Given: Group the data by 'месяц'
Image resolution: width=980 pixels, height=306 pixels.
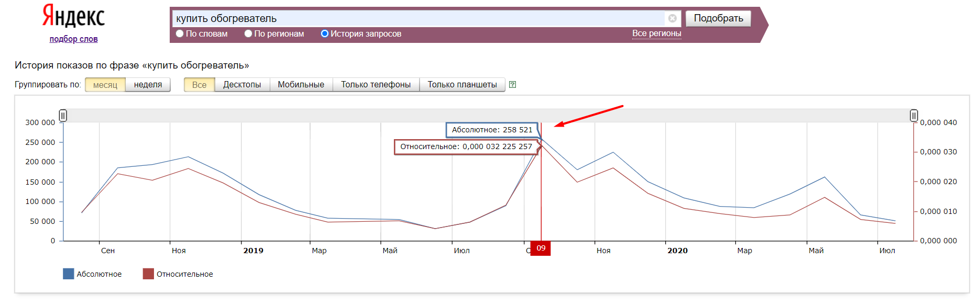Looking at the screenshot, I should point(105,85).
